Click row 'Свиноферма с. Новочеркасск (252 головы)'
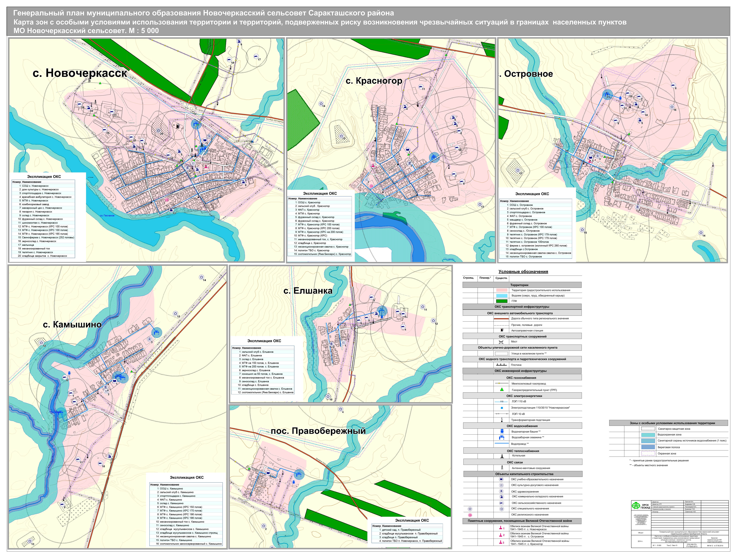 (43, 238)
